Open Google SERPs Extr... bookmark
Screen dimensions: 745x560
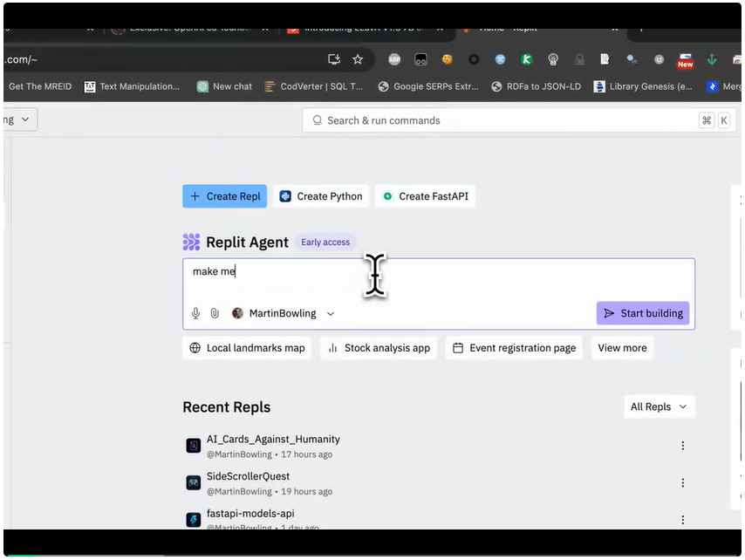pos(428,86)
